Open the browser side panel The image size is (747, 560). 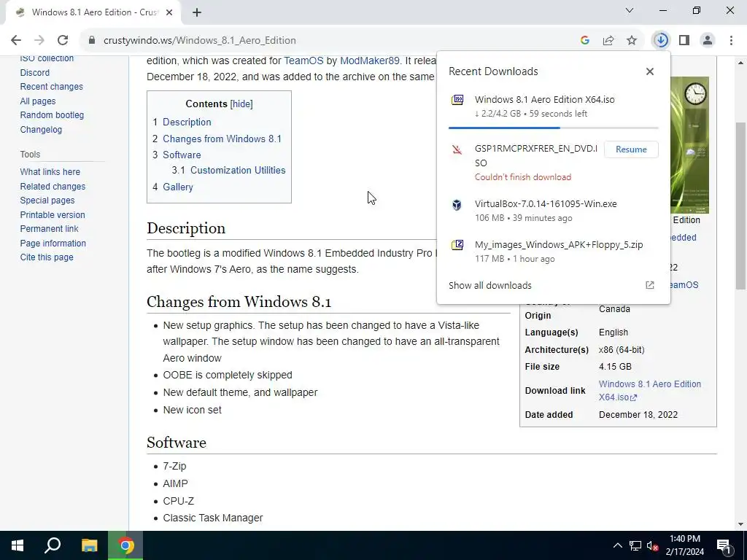tap(684, 41)
